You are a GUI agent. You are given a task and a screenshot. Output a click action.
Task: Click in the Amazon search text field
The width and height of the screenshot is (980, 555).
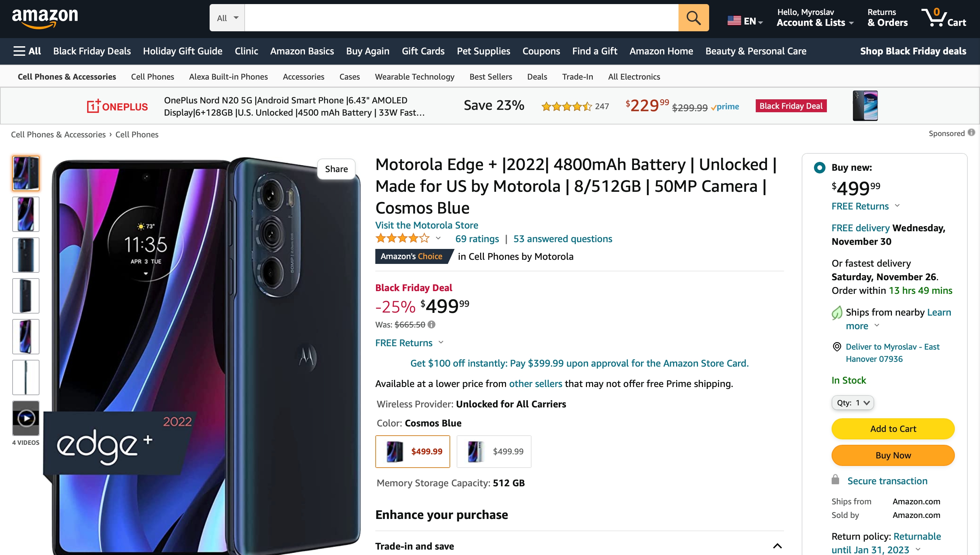(461, 18)
